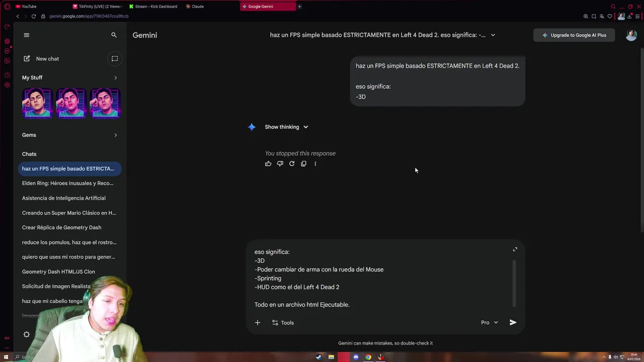The width and height of the screenshot is (644, 362).
Task: Switch to YouTube browser tab
Action: click(x=40, y=7)
